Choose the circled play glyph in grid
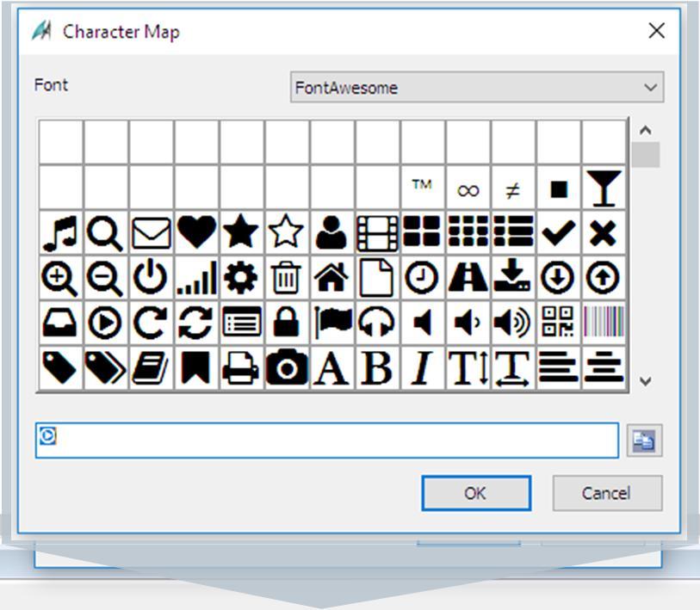 (106, 323)
